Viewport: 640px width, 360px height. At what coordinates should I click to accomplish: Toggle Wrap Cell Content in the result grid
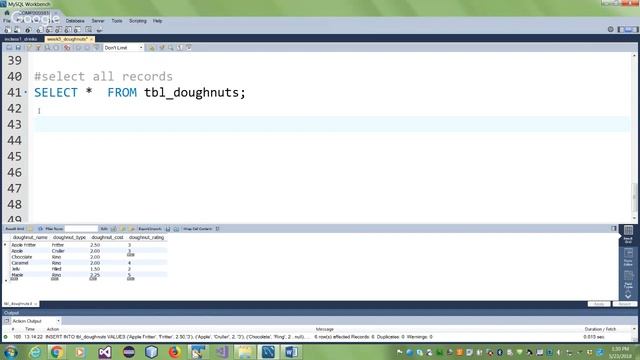217,229
